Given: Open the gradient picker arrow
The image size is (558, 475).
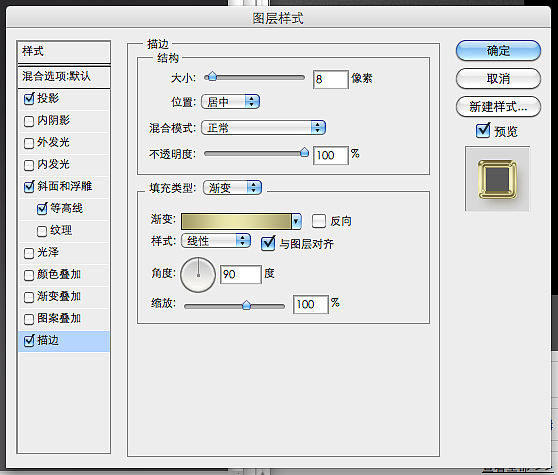Looking at the screenshot, I should click(296, 221).
